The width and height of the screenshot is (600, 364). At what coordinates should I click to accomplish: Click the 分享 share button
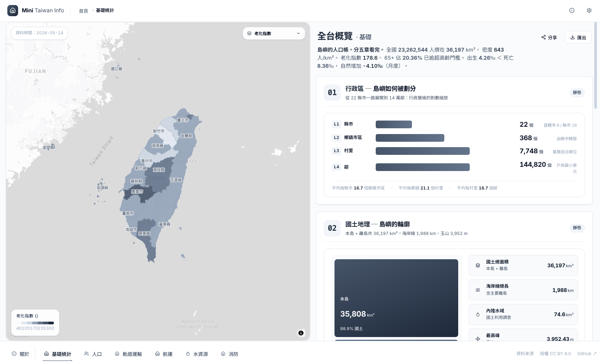[549, 37]
